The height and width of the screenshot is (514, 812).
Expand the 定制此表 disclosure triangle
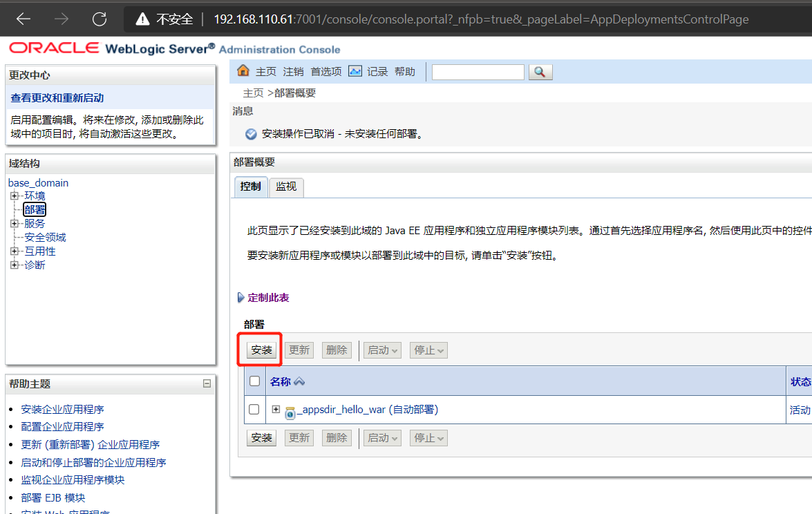[x=240, y=298]
